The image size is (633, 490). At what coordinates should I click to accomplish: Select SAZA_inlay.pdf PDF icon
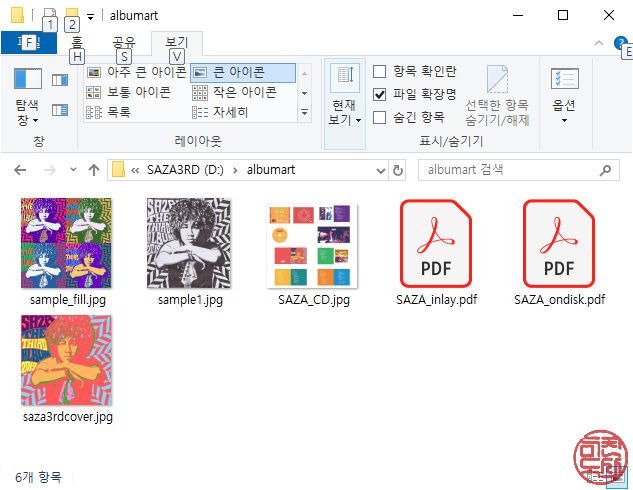pos(436,243)
